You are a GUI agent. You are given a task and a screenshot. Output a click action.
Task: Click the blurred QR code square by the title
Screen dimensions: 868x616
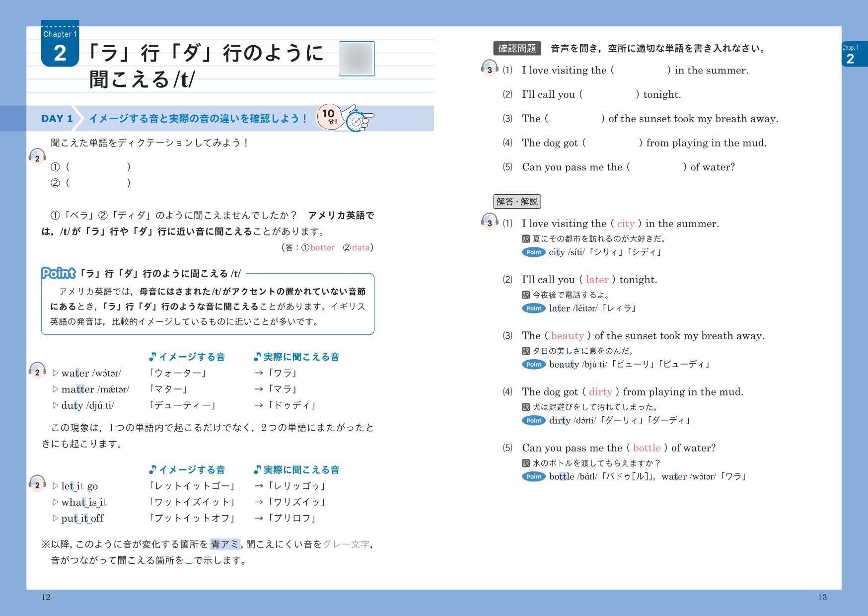click(357, 59)
